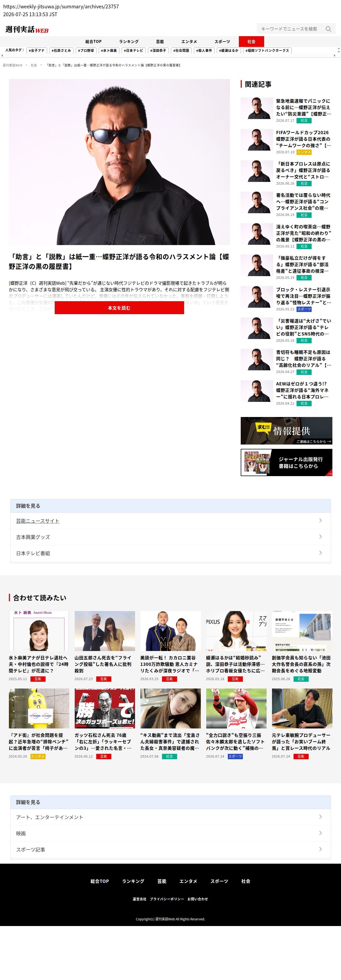Image resolution: width=341 pixels, height=980 pixels.
Task: Open the ランキング nav tab
Action: (129, 42)
